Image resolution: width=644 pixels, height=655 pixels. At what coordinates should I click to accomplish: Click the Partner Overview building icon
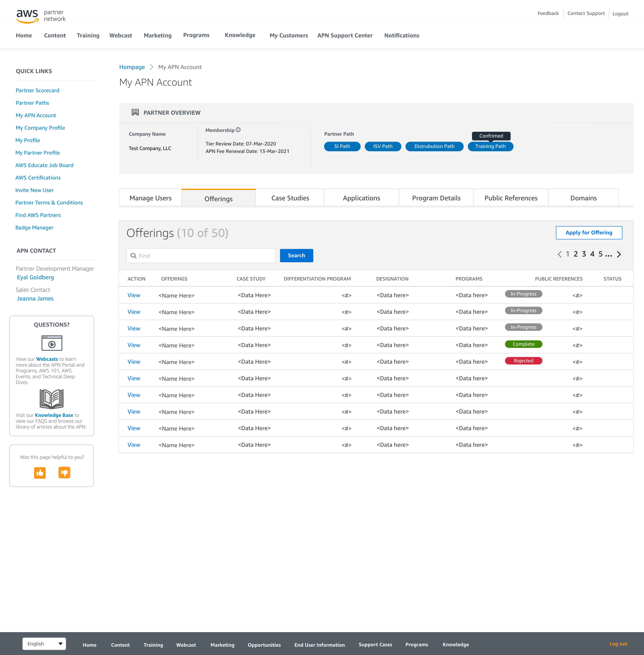pyautogui.click(x=135, y=112)
